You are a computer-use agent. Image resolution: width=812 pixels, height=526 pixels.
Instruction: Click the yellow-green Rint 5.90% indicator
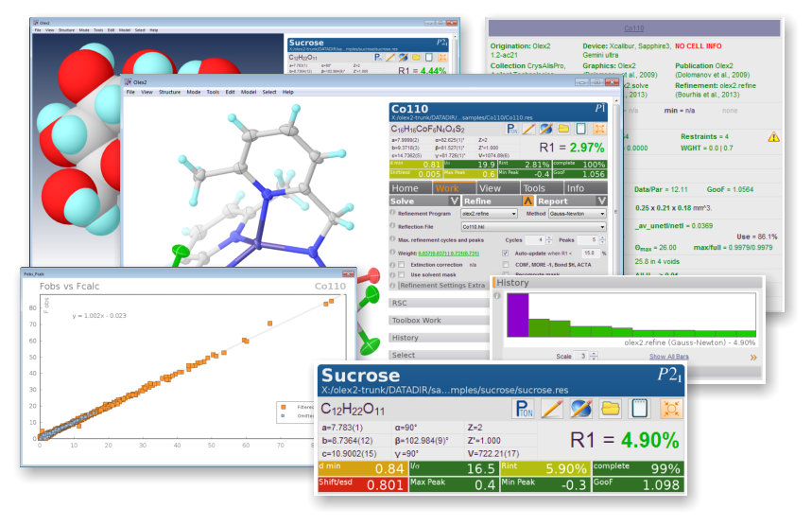point(544,468)
